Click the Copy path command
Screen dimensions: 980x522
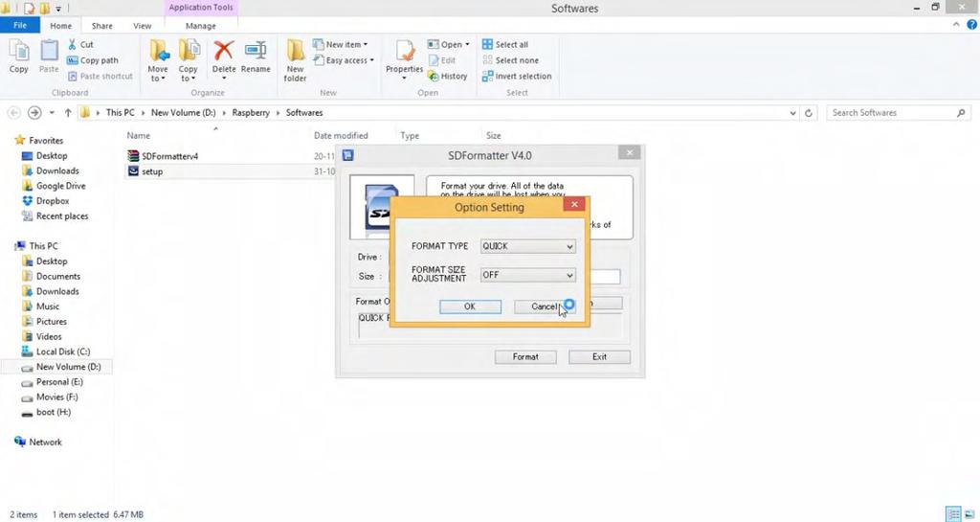93,60
